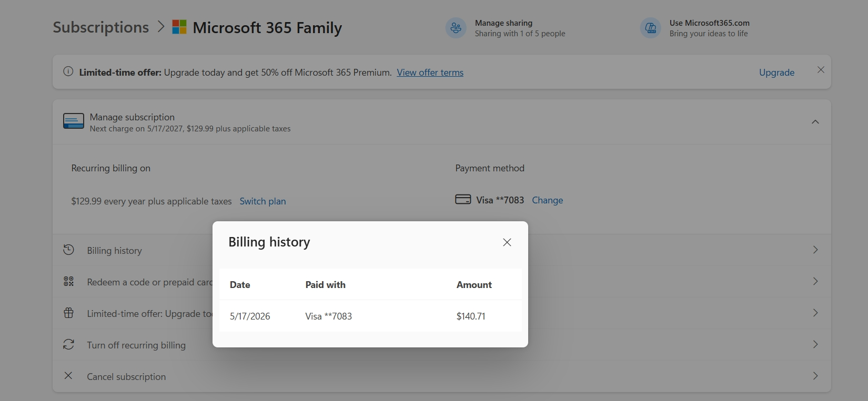Click the Use Microsoft365.com icon

pos(651,28)
